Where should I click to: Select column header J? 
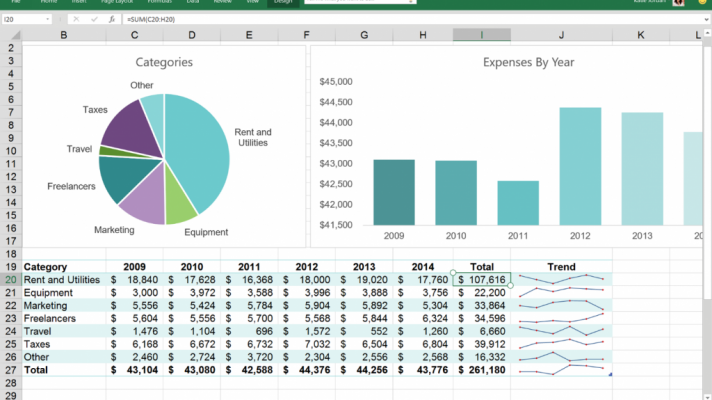[x=561, y=36]
